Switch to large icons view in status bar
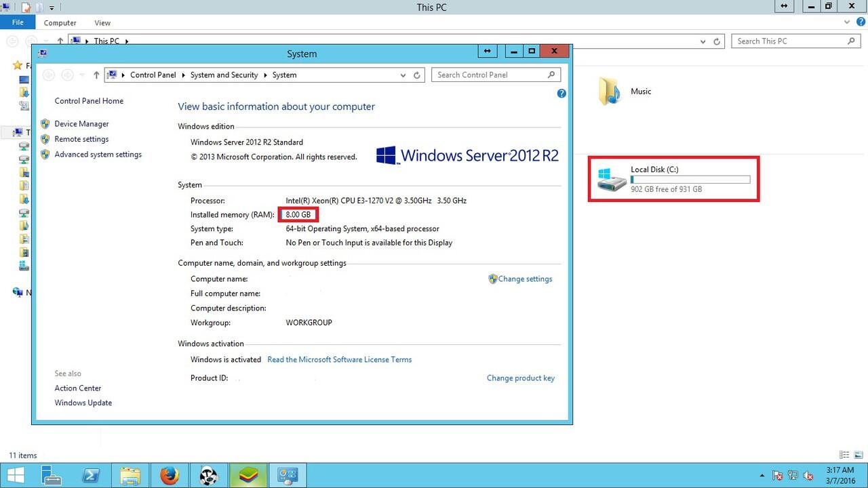The height and width of the screenshot is (488, 868). coord(858,455)
